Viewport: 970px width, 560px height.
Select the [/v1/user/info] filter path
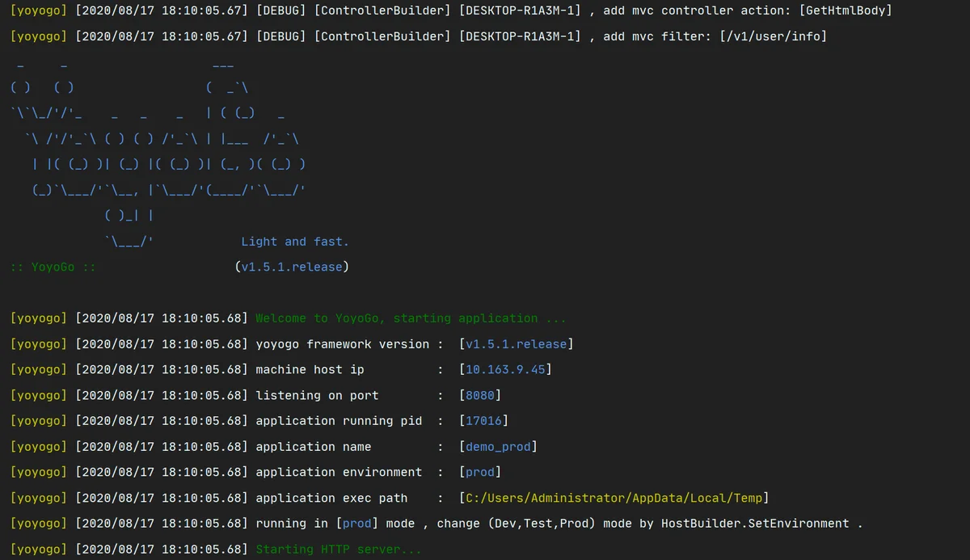click(773, 36)
